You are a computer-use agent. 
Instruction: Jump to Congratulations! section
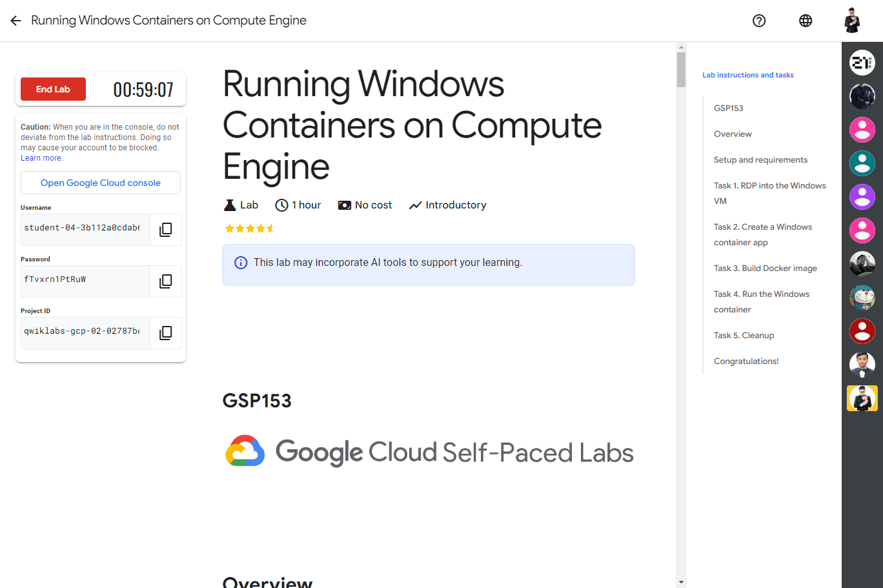pyautogui.click(x=746, y=361)
